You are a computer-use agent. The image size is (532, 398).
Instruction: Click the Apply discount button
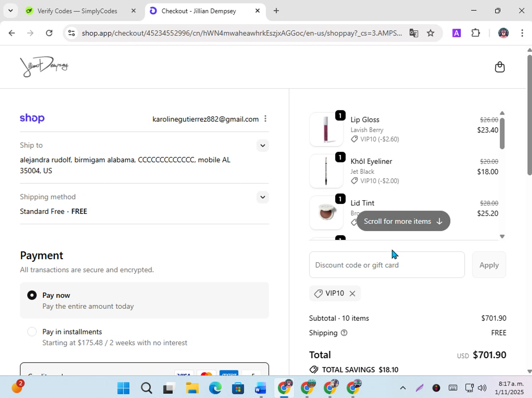[489, 265]
